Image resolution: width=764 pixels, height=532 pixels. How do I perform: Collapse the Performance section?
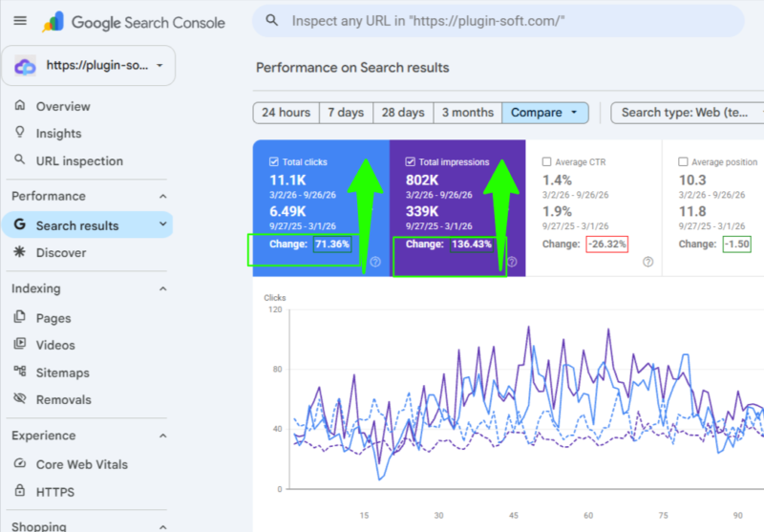[x=162, y=197]
